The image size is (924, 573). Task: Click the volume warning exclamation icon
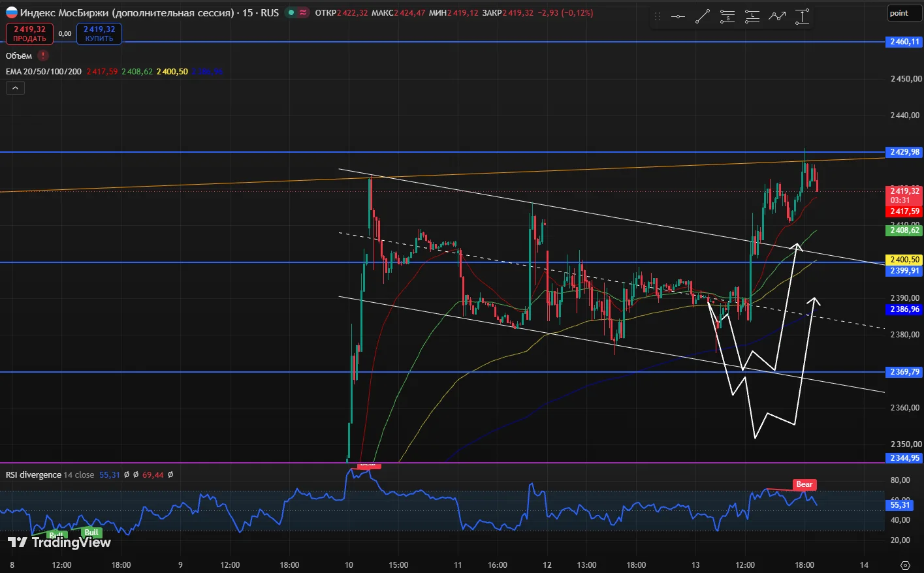(x=43, y=55)
